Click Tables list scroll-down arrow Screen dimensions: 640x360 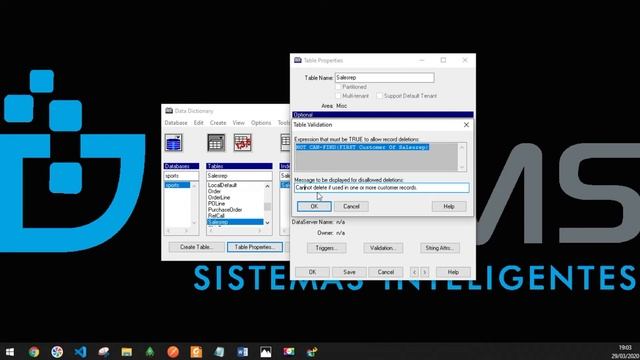[x=267, y=222]
